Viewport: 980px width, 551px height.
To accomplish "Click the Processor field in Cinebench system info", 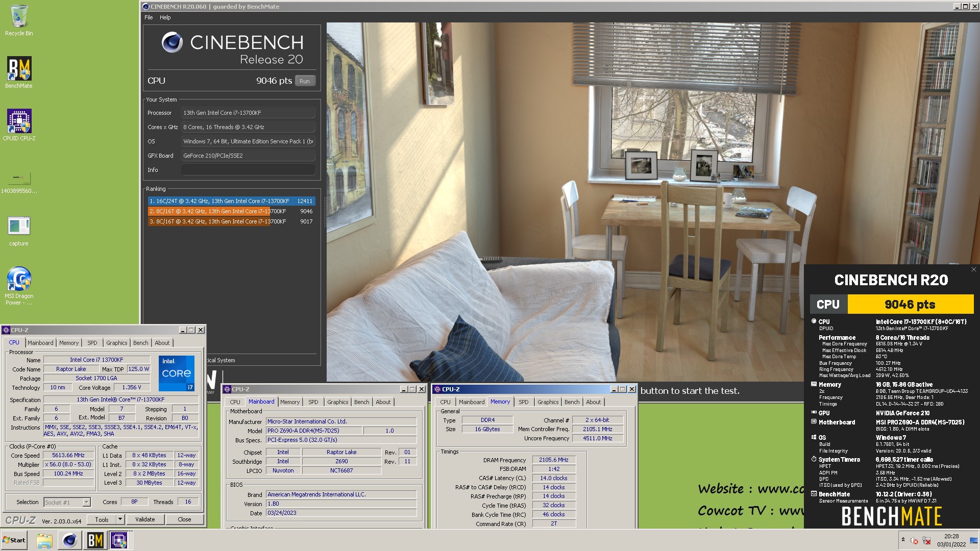I will coord(248,113).
